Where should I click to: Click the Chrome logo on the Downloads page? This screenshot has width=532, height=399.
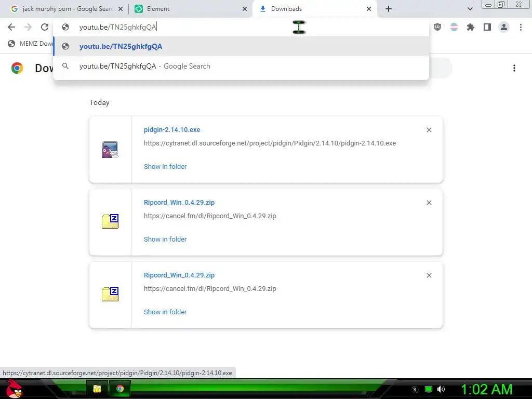(x=17, y=68)
